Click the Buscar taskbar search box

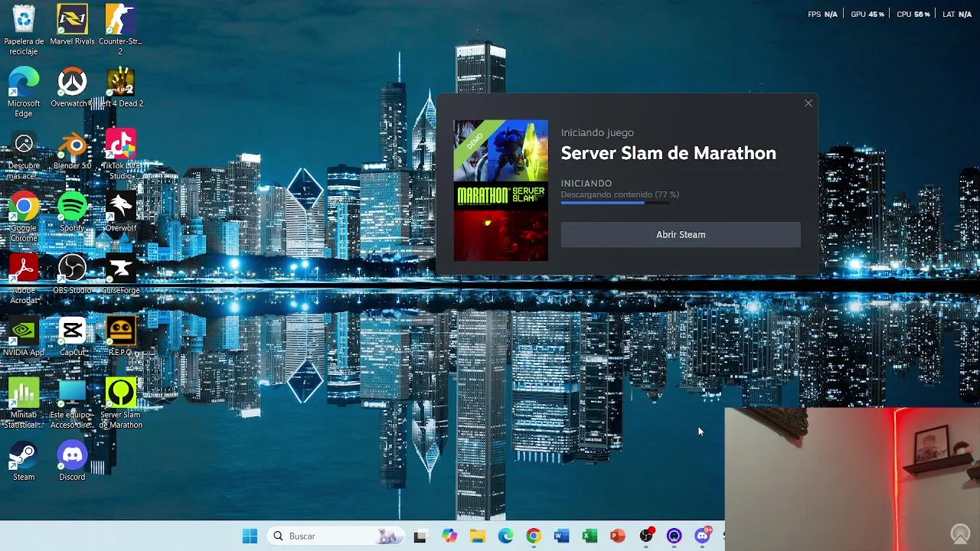point(335,536)
